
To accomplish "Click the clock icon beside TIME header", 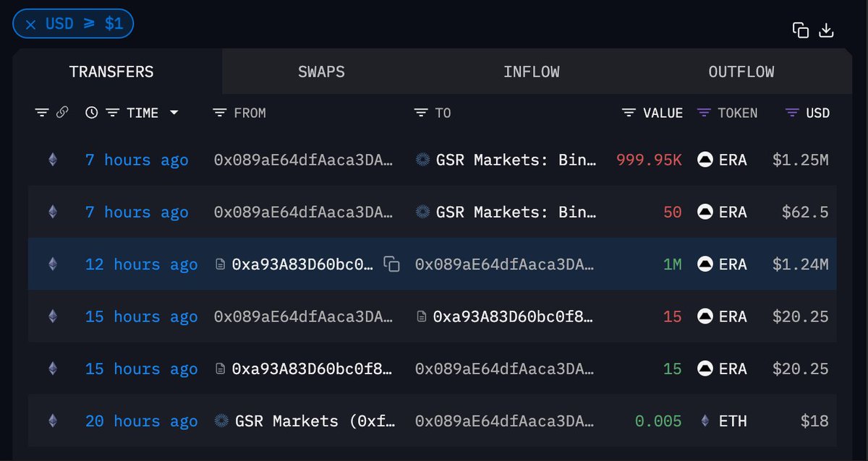I will coord(91,113).
